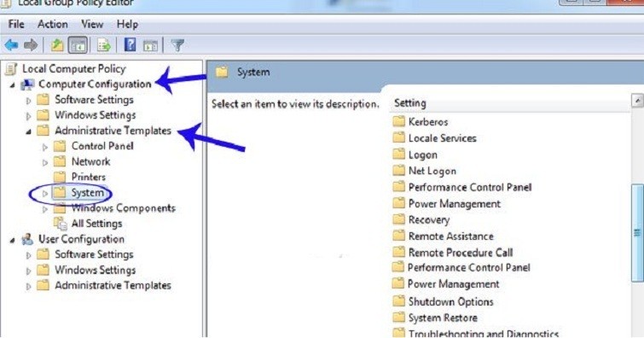Expand Windows Settings under User Configuration
Image resolution: width=644 pixels, height=338 pixels.
tap(28, 271)
